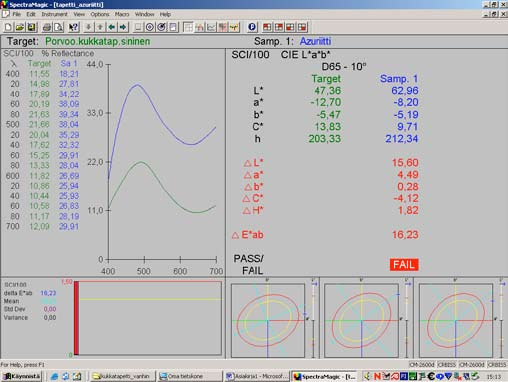The image size is (508, 382).
Task: Click the last color difference ellipse plot
Action: point(456,321)
